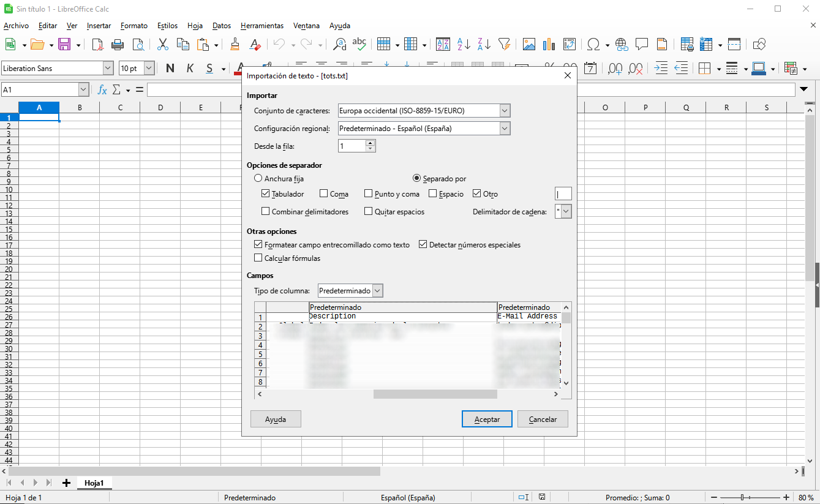Expand Delimitador de cadena dropdown
This screenshot has height=504, width=820.
(x=566, y=211)
